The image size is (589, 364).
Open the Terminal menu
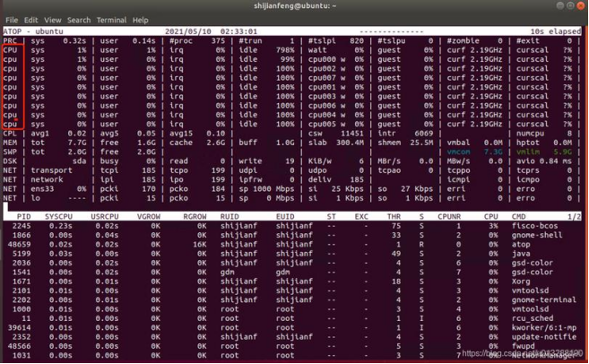coord(111,20)
